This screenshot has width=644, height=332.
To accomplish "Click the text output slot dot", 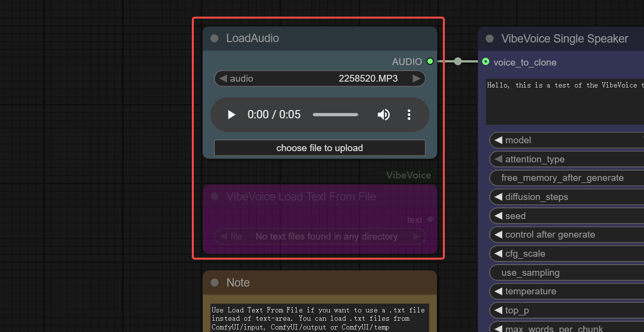I will 430,220.
